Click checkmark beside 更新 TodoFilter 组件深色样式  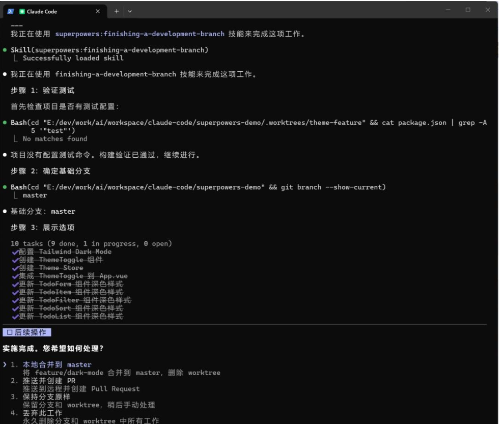(15, 300)
